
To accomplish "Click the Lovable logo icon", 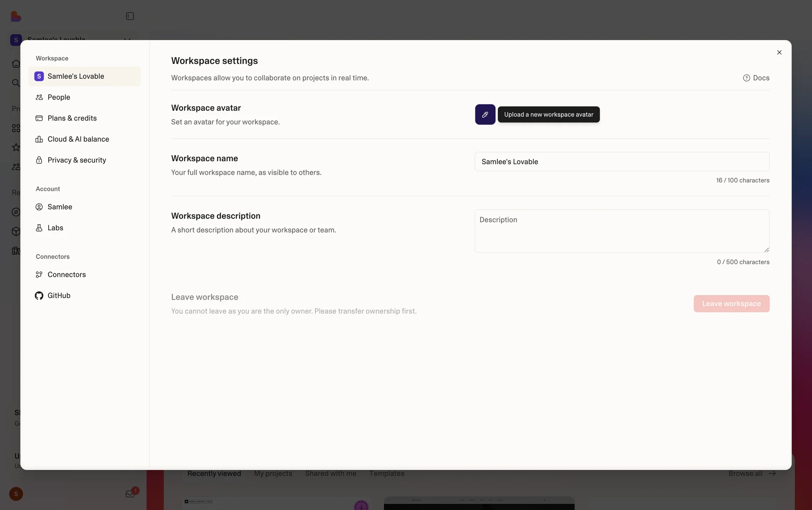I will 16,16.
